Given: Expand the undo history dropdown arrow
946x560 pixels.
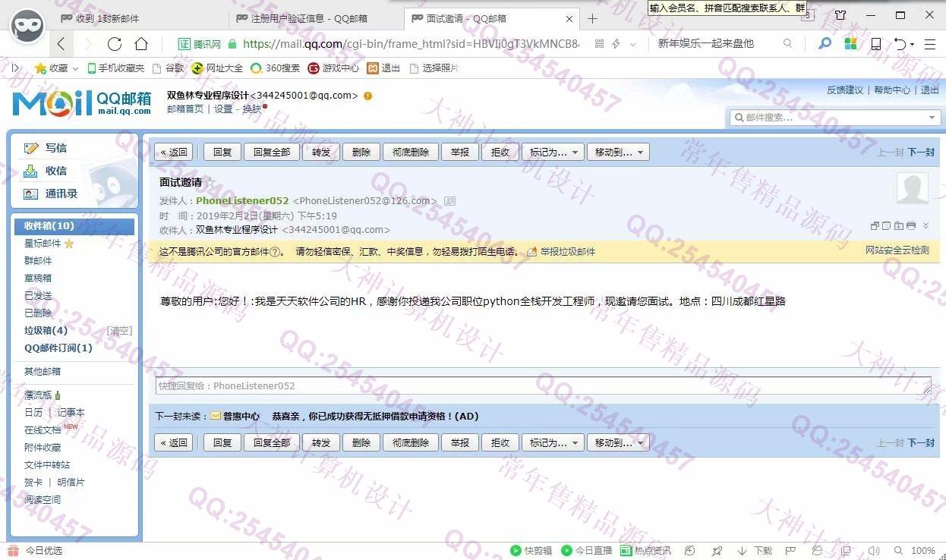Looking at the screenshot, I should tap(912, 44).
